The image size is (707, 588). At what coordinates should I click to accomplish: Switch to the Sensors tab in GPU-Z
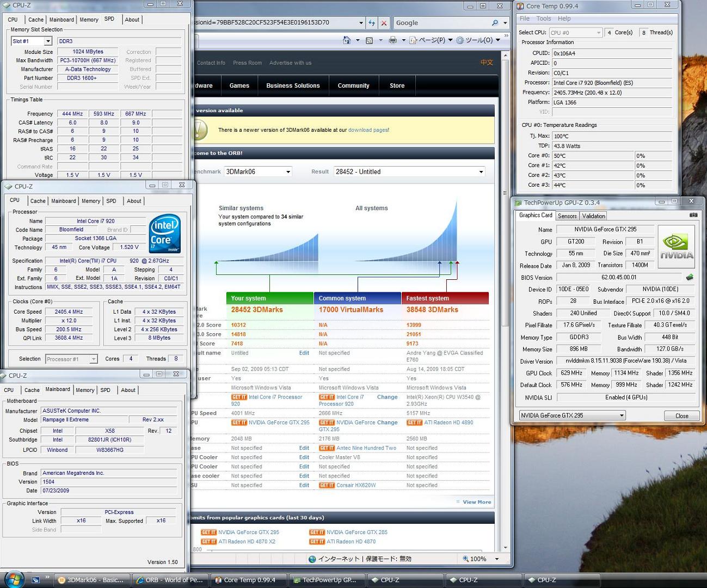tap(567, 216)
